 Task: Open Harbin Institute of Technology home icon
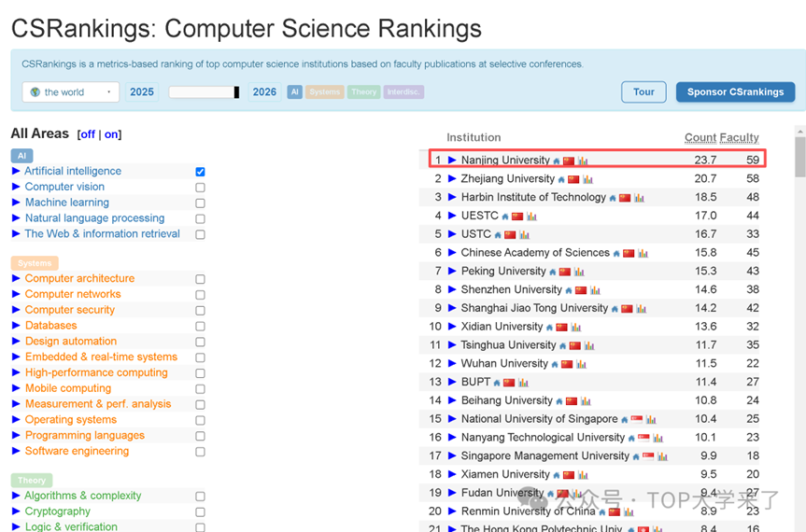pyautogui.click(x=613, y=198)
